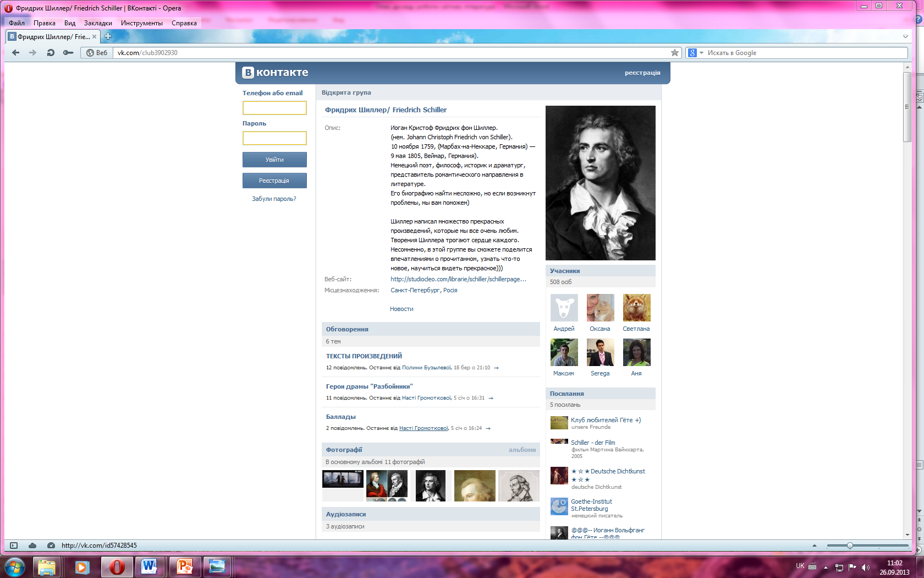Screen dimensions: 924x578
Task: Click Насті Громоткової link under Баллады
Action: click(424, 428)
